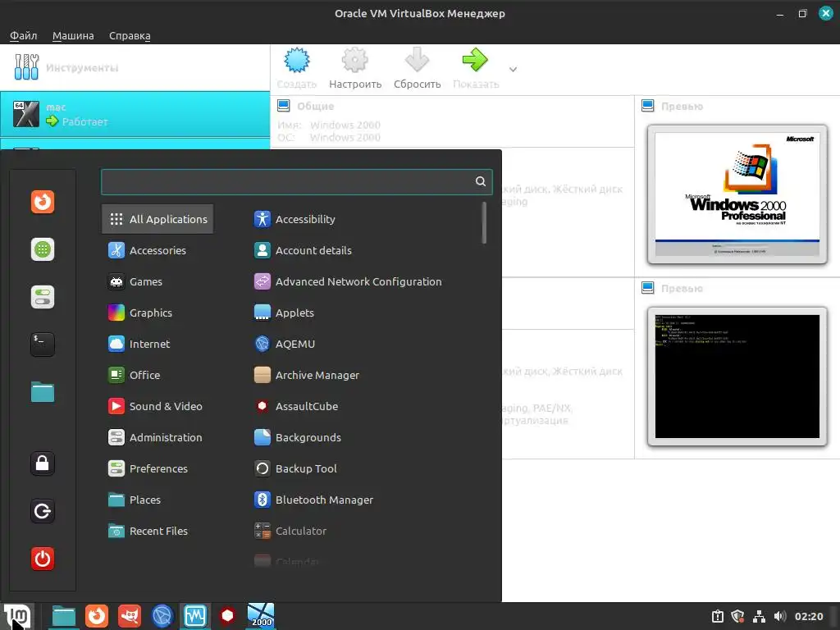This screenshot has height=630, width=840.
Task: Click the search magnifier icon
Action: tap(481, 181)
